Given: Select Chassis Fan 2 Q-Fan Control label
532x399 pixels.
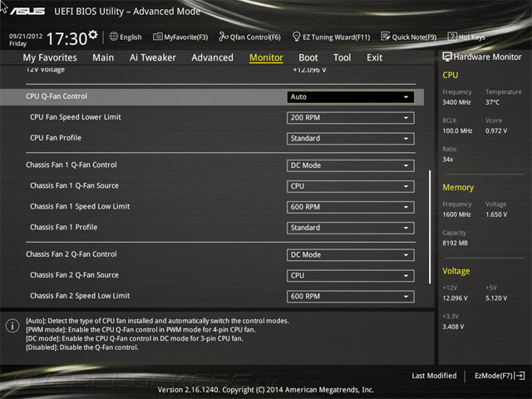Looking at the screenshot, I should (71, 254).
